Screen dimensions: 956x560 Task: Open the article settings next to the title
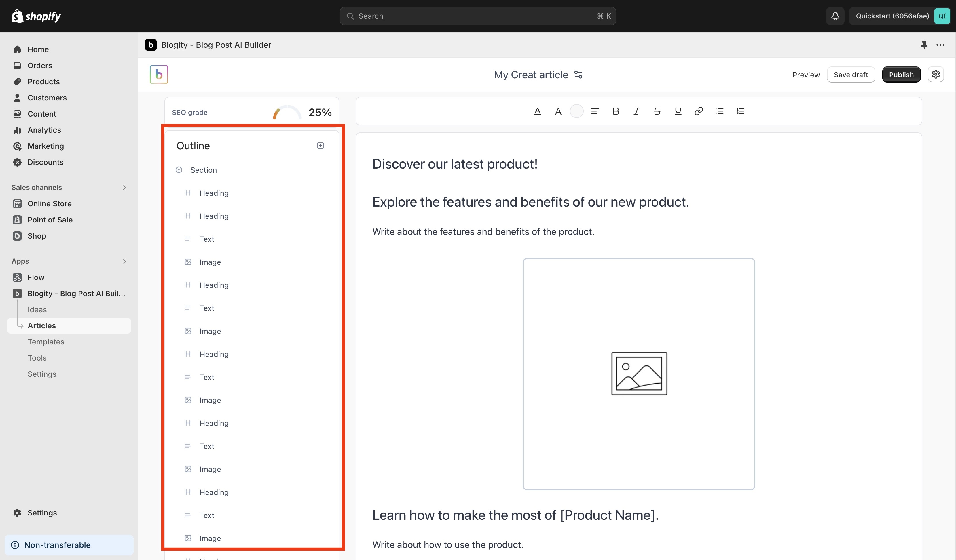pos(578,75)
